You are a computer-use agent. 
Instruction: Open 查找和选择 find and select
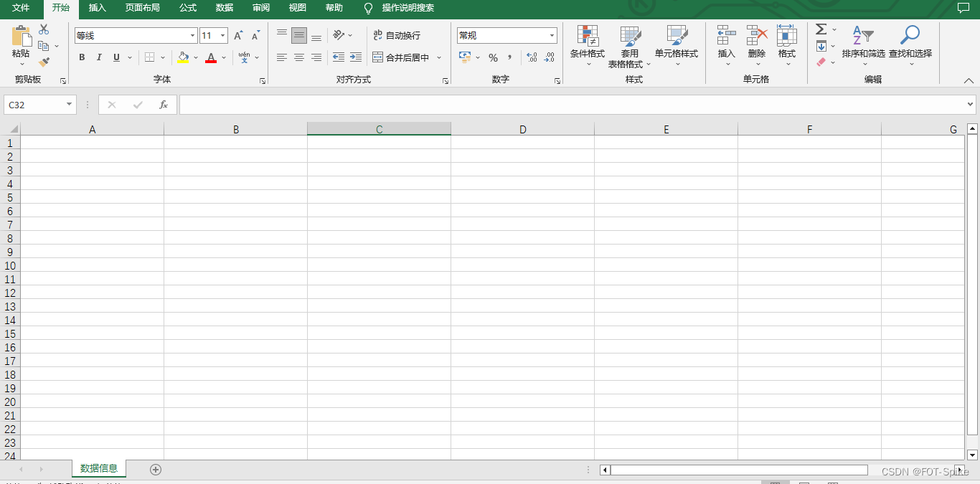910,46
